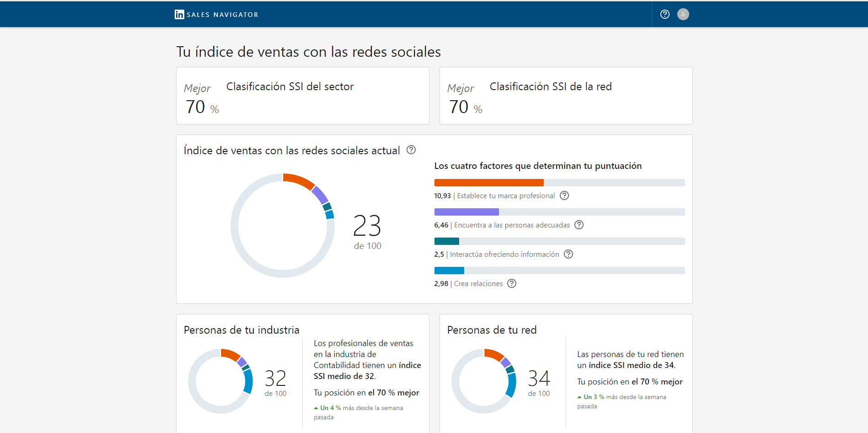868x433 pixels.
Task: Click 'Un 4 % más desde la semana pasada'
Action: click(x=359, y=412)
